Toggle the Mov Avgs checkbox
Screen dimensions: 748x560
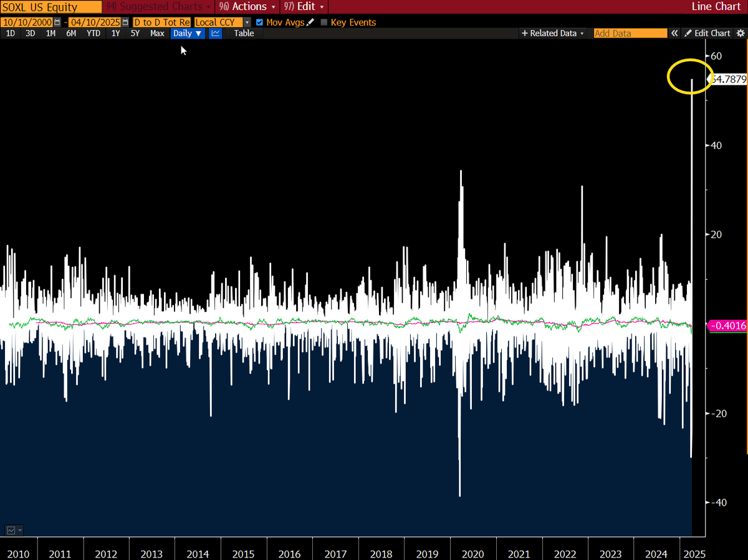[x=259, y=22]
